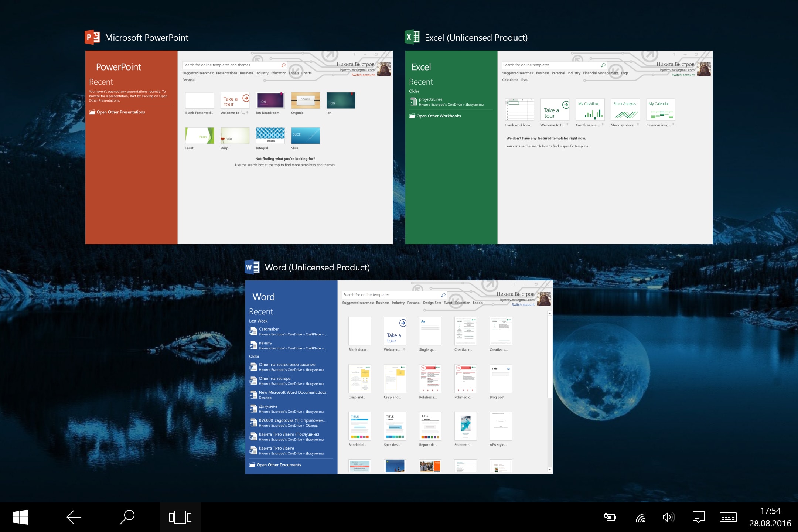Screen dimensions: 798x532
Task: Choose the My Calendar Excel template
Action: (x=661, y=110)
